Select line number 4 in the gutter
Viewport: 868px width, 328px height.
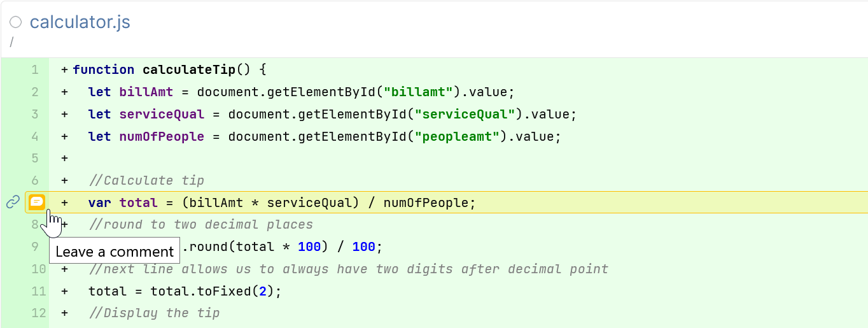point(35,136)
